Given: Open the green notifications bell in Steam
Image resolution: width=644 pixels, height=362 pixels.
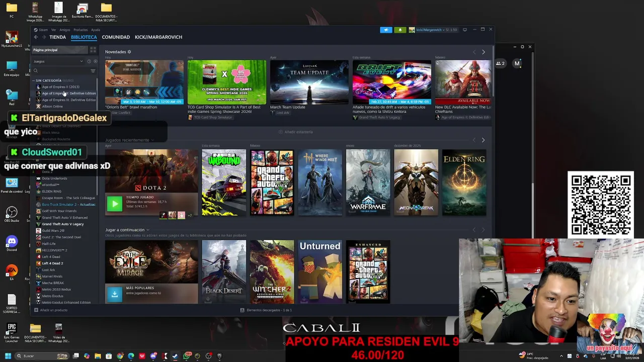Looking at the screenshot, I should [400, 30].
